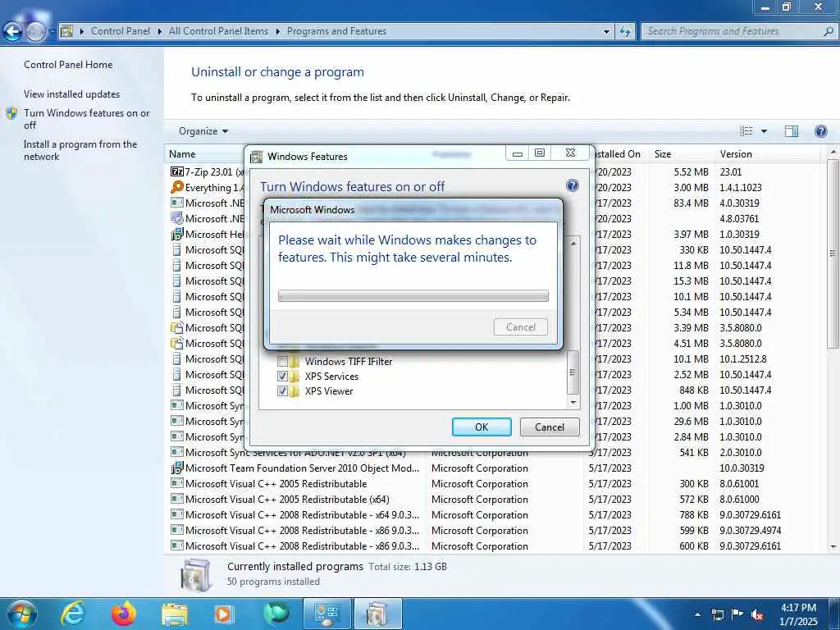
Task: Click the Control Panel taskbar button
Action: [326, 614]
